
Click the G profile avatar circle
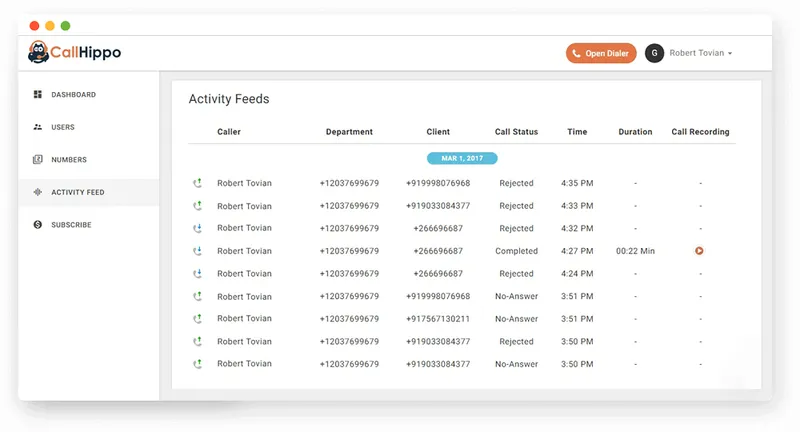click(x=654, y=53)
